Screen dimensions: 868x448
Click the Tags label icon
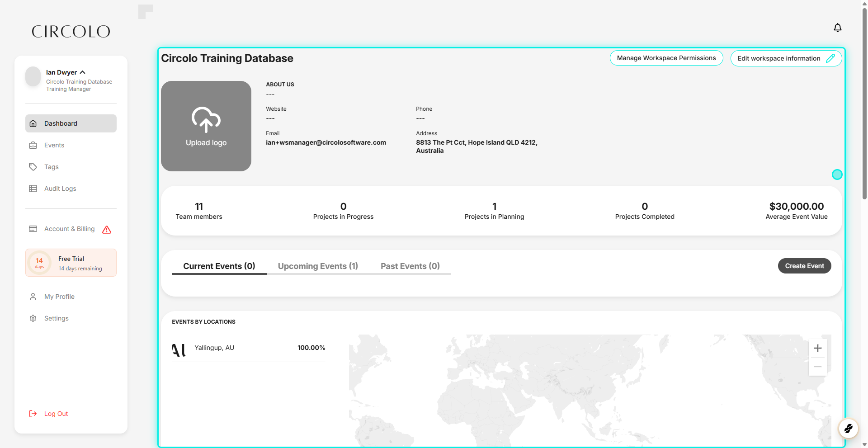coord(33,167)
